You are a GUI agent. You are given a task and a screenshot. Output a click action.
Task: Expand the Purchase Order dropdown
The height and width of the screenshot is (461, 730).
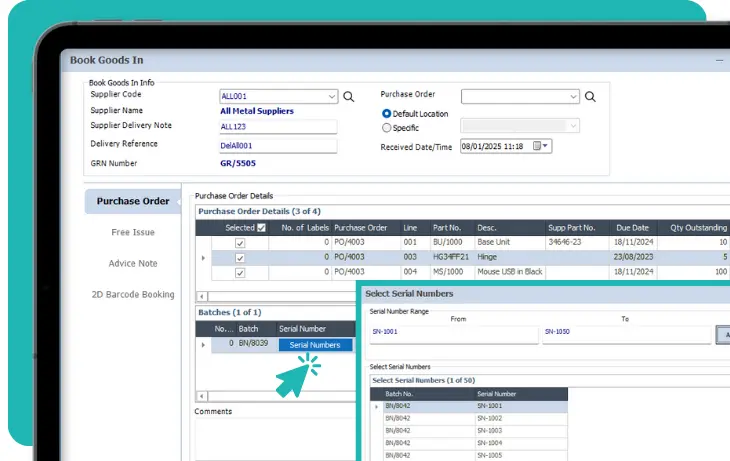pos(573,97)
